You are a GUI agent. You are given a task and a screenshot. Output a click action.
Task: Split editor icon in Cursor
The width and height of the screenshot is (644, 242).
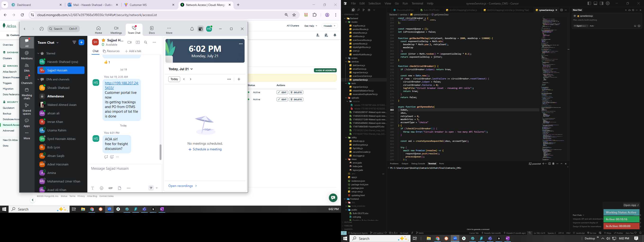[562, 10]
